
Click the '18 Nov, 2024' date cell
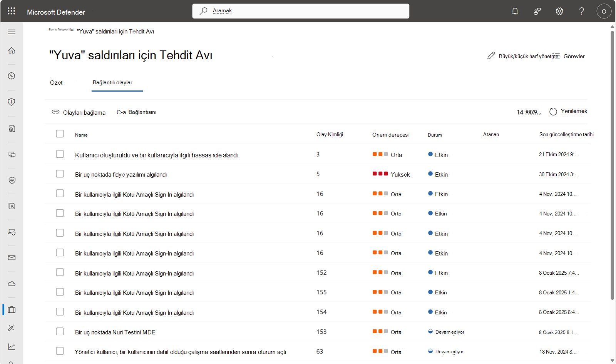coord(558,352)
